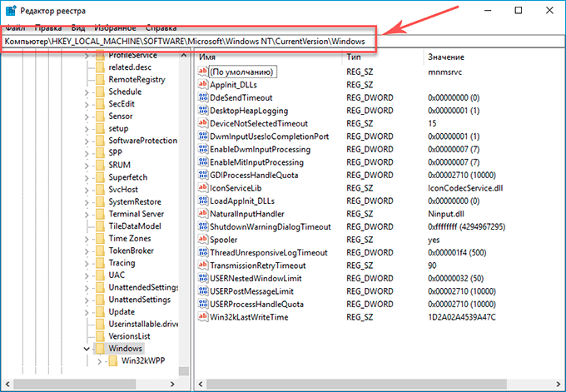The height and width of the screenshot is (392, 566).
Task: Expand the Terminal Server key
Action: (87, 215)
